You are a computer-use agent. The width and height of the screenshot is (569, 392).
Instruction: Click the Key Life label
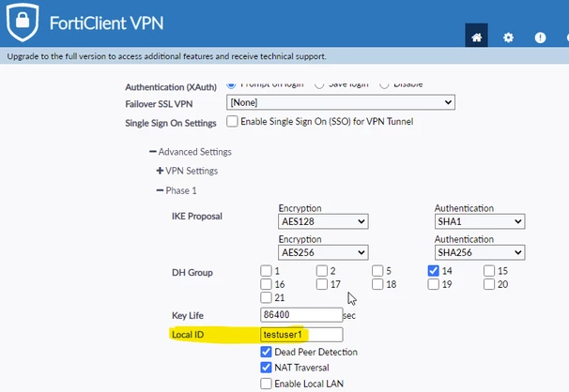click(187, 315)
